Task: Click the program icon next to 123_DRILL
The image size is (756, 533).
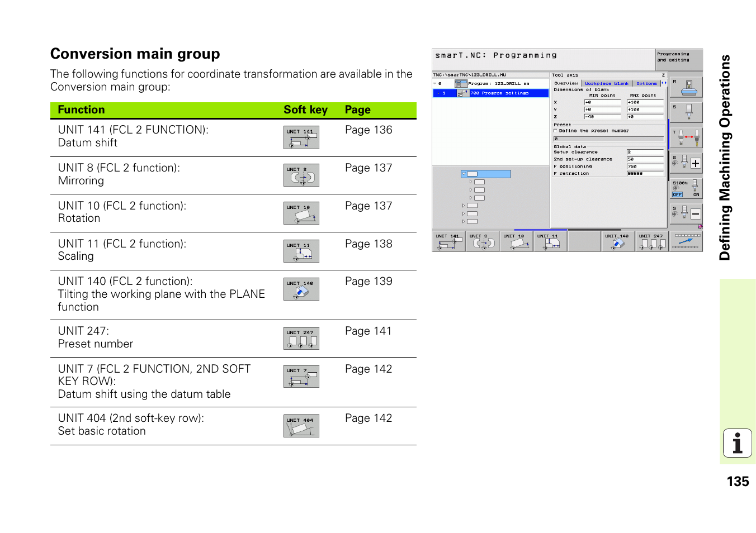Action: 461,83
